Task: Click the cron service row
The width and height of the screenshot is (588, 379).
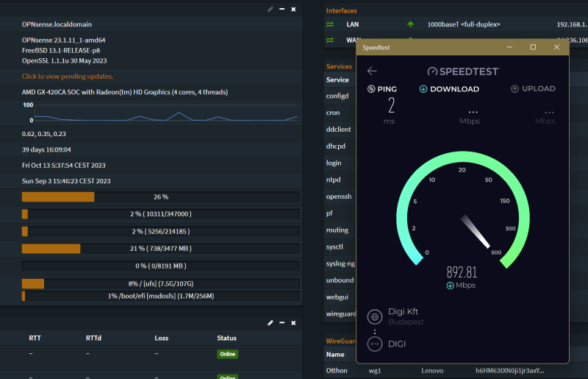Action: point(340,113)
